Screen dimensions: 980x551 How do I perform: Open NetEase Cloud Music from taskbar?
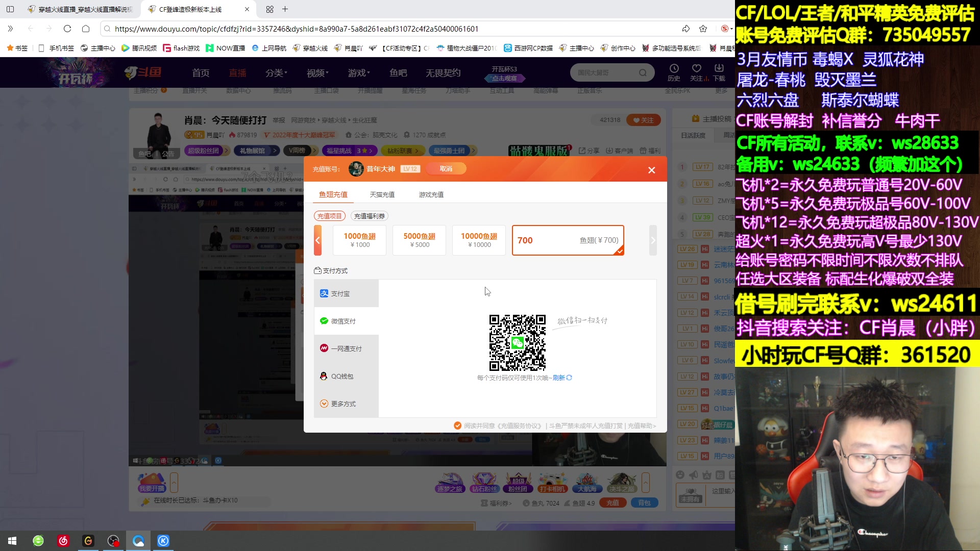(63, 541)
